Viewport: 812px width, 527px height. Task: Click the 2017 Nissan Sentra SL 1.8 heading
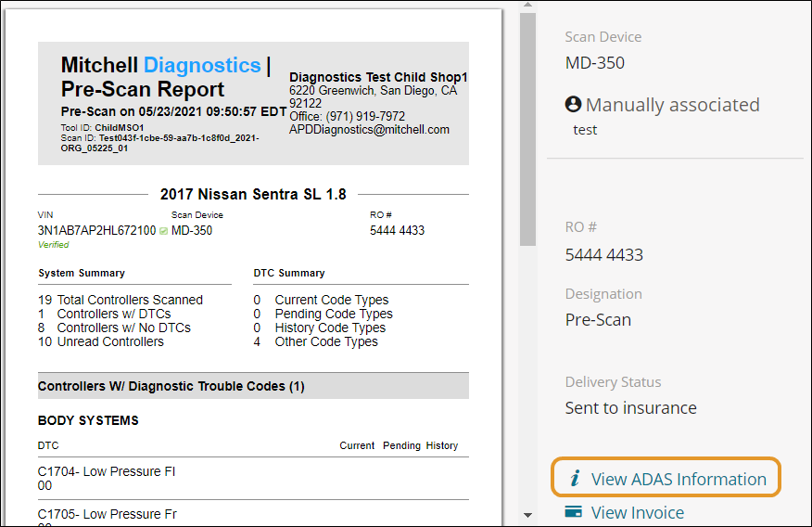pyautogui.click(x=253, y=194)
